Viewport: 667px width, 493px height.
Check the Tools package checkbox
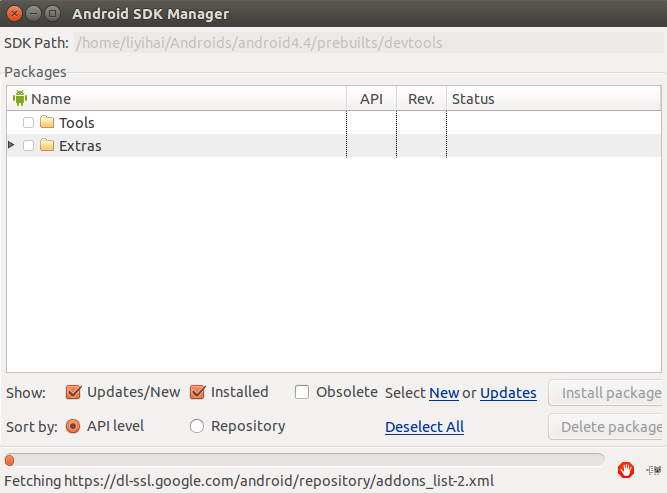click(29, 123)
